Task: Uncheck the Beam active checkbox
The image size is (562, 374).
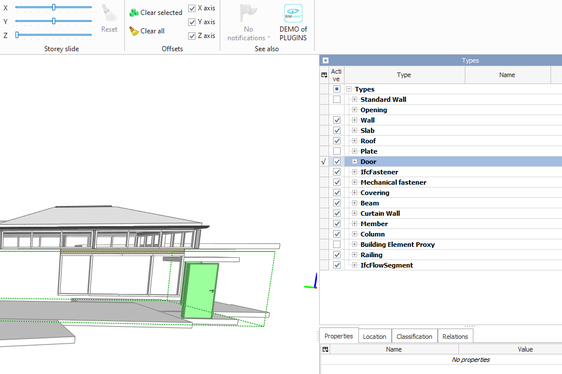Action: 337,203
